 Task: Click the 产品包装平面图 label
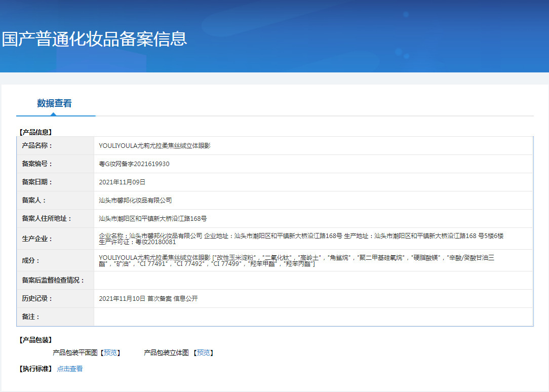pyautogui.click(x=75, y=352)
